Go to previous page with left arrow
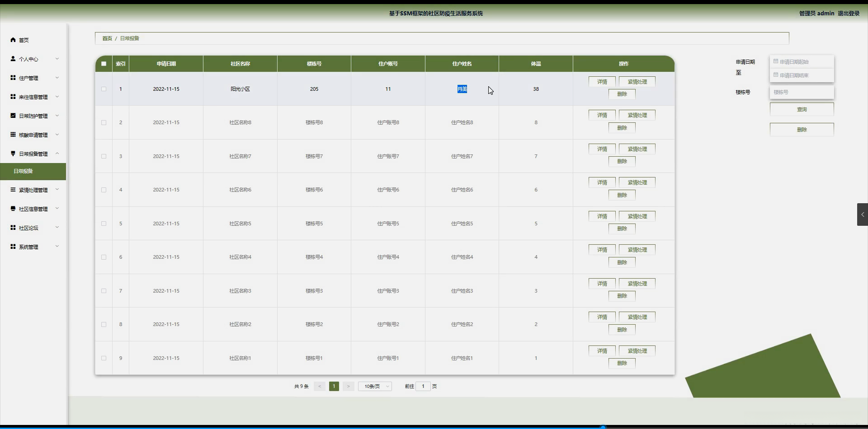 320,386
